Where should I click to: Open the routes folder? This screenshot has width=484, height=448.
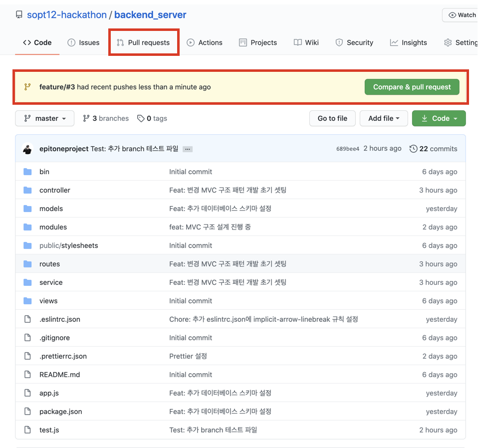pos(49,264)
